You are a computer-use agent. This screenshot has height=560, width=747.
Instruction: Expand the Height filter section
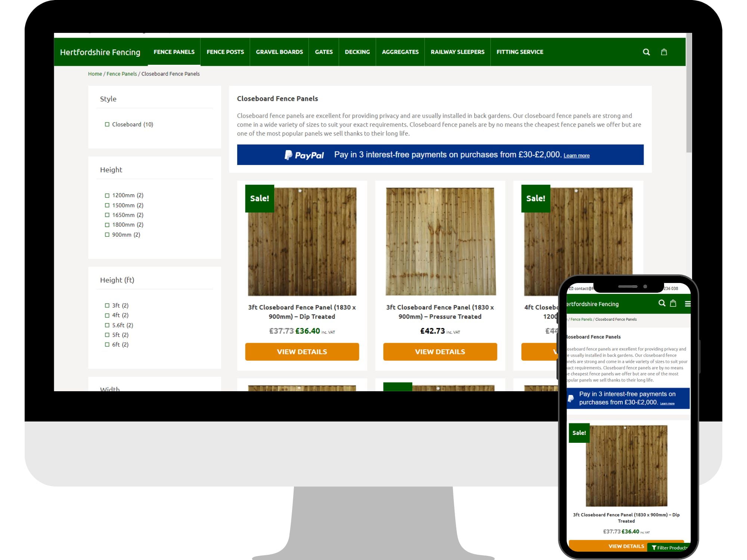[111, 169]
